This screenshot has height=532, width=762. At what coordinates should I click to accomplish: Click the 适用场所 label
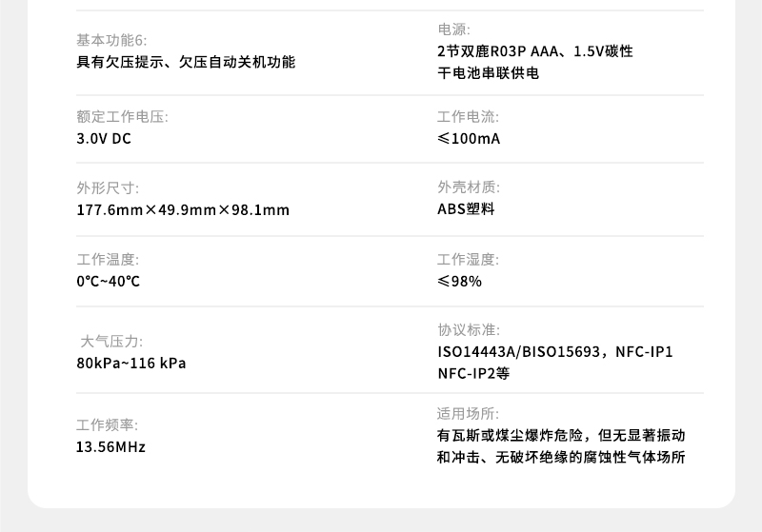468,413
